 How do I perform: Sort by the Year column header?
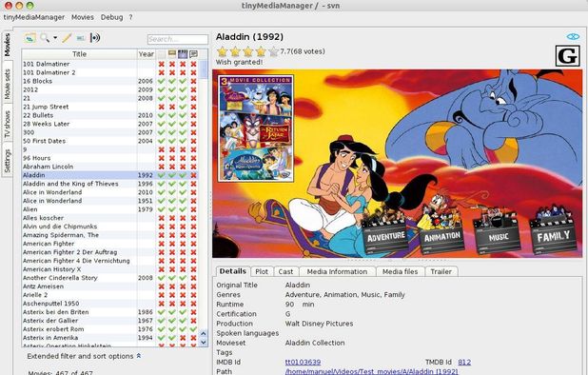146,54
